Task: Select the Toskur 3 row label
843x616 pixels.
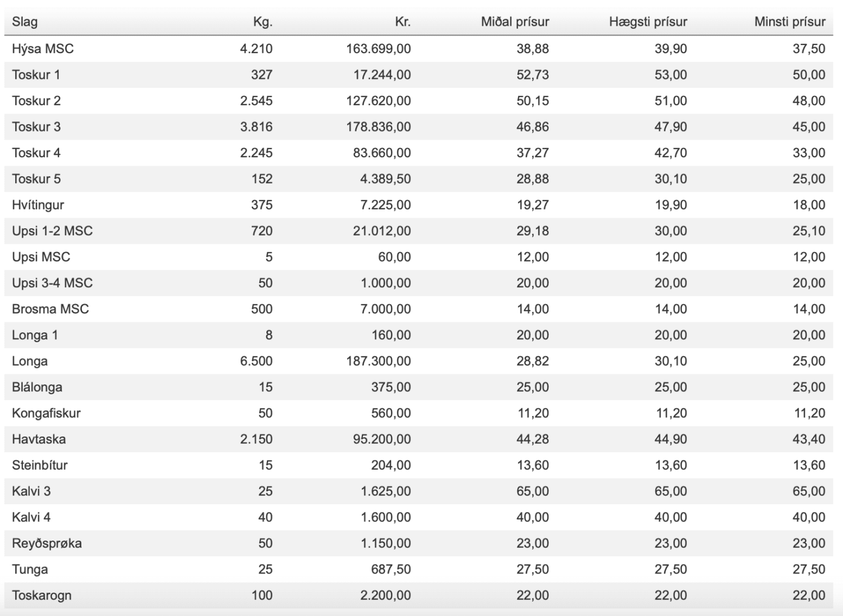Action: pos(36,127)
